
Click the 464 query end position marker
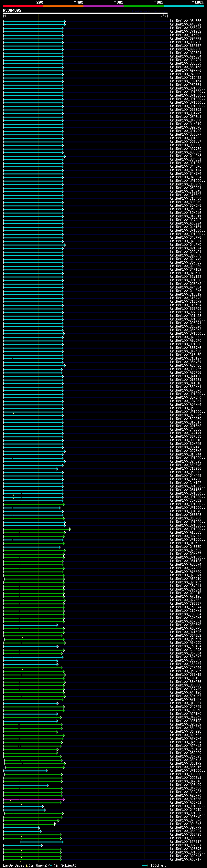pos(164,16)
